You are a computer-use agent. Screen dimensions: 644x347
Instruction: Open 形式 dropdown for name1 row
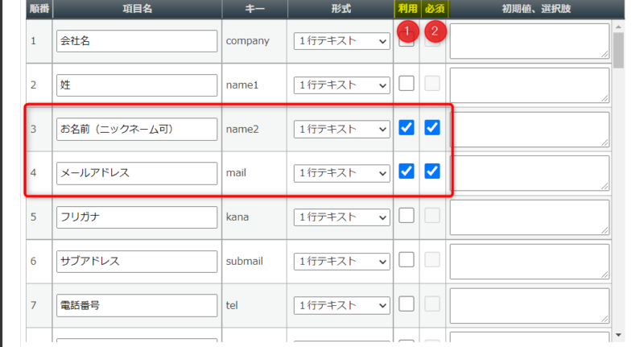point(341,85)
